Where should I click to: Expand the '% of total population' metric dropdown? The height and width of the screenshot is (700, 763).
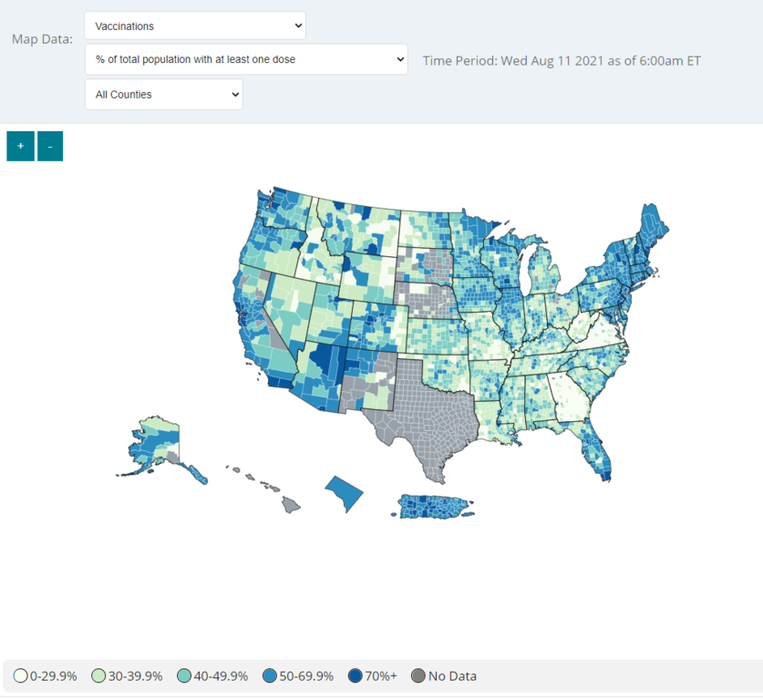246,60
